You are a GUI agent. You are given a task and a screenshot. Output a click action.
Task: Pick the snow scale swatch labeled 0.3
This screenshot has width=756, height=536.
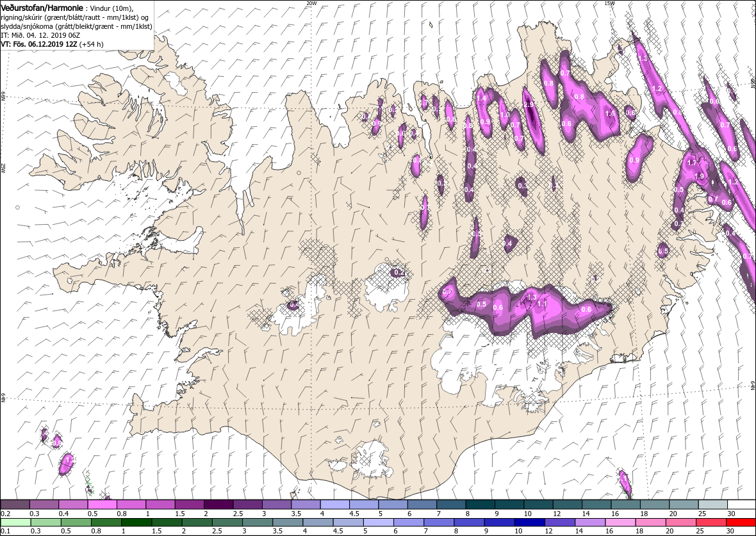point(44,504)
